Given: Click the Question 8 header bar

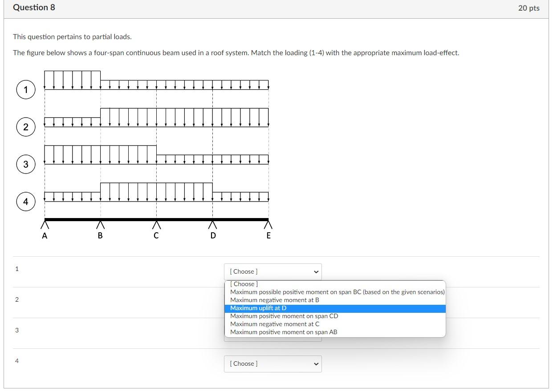Looking at the screenshot, I should [34, 7].
